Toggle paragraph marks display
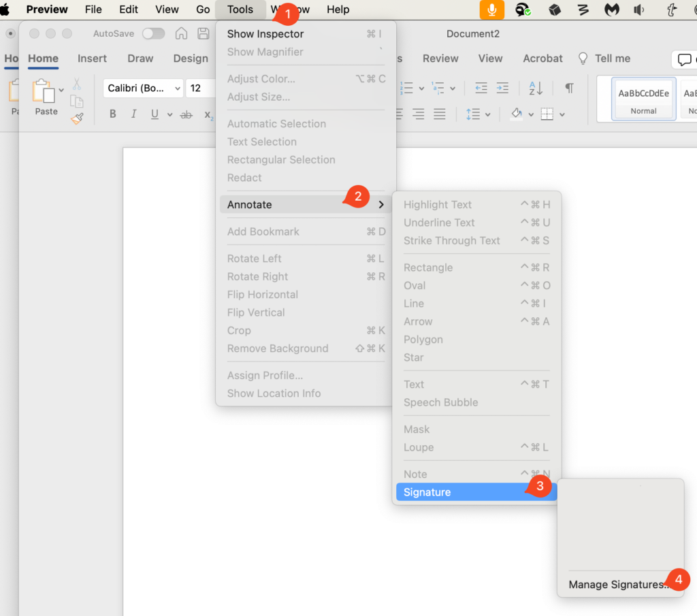The width and height of the screenshot is (697, 616). (569, 88)
